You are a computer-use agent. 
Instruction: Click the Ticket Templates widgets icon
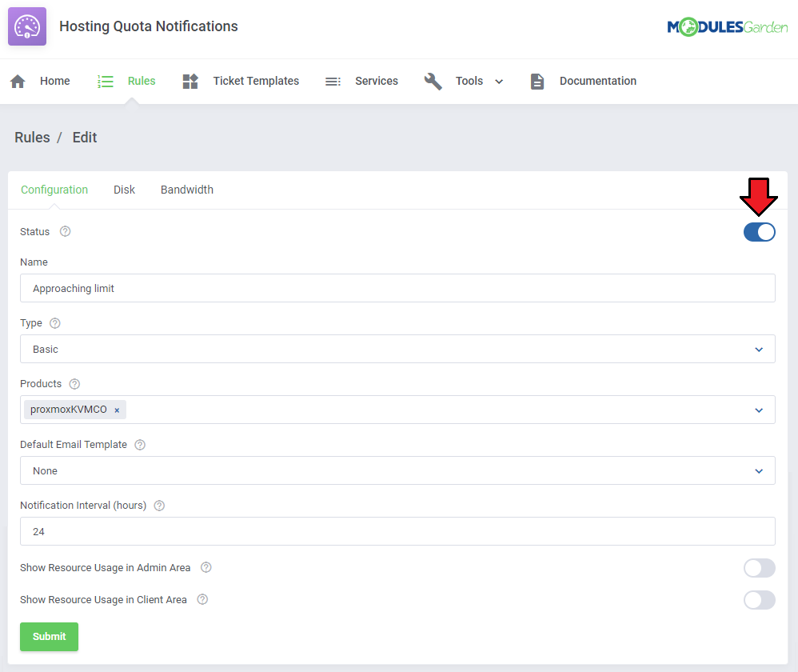(190, 82)
